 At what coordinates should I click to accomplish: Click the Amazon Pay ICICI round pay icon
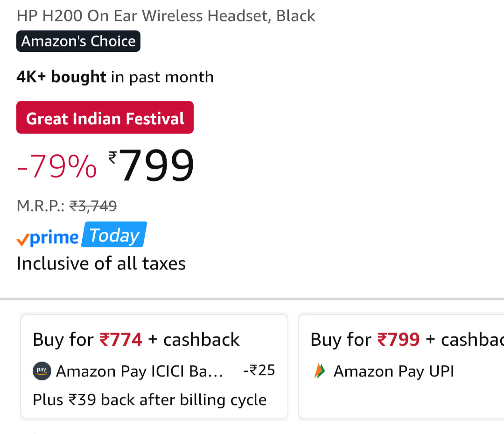[42, 371]
